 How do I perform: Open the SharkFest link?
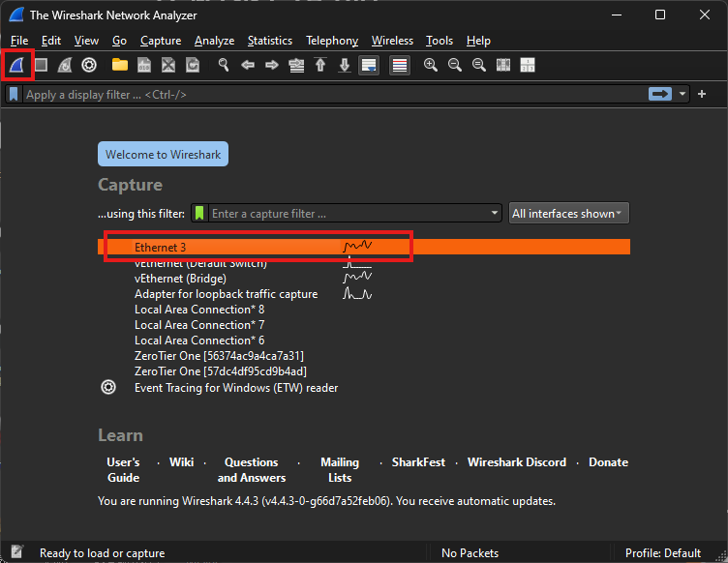click(418, 462)
